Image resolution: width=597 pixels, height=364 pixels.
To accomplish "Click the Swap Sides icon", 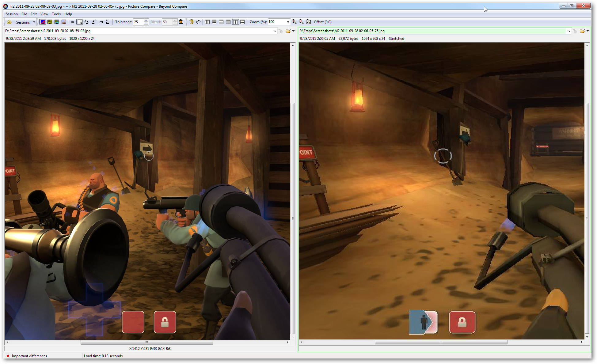I will coord(198,22).
